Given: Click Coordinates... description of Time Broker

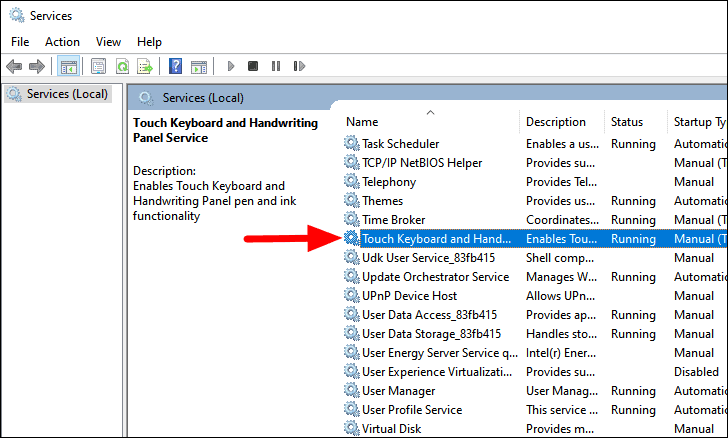Looking at the screenshot, I should click(x=562, y=220).
